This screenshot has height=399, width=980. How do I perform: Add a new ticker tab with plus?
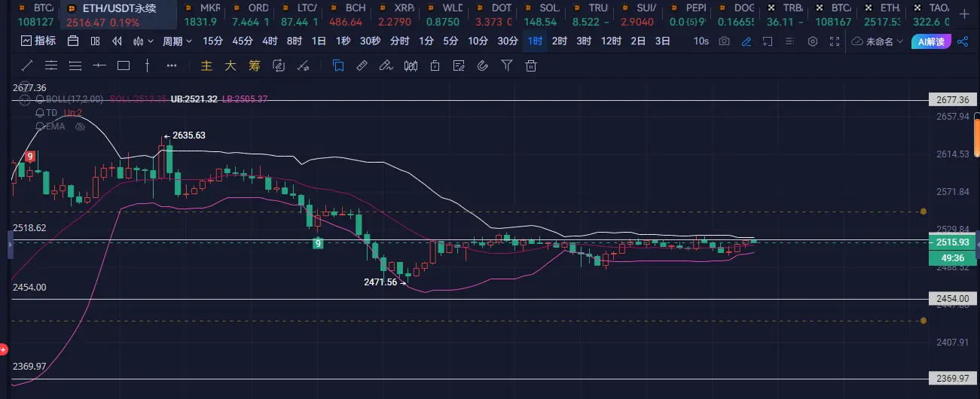pyautogui.click(x=964, y=14)
